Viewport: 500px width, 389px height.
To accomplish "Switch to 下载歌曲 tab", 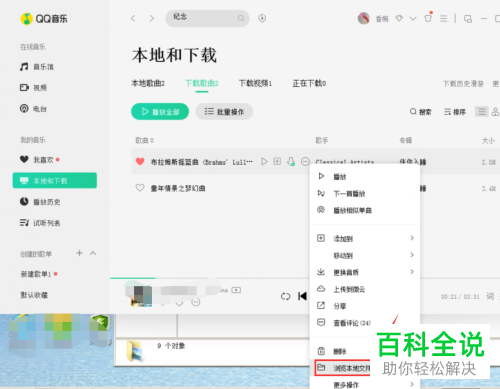I will coord(202,83).
